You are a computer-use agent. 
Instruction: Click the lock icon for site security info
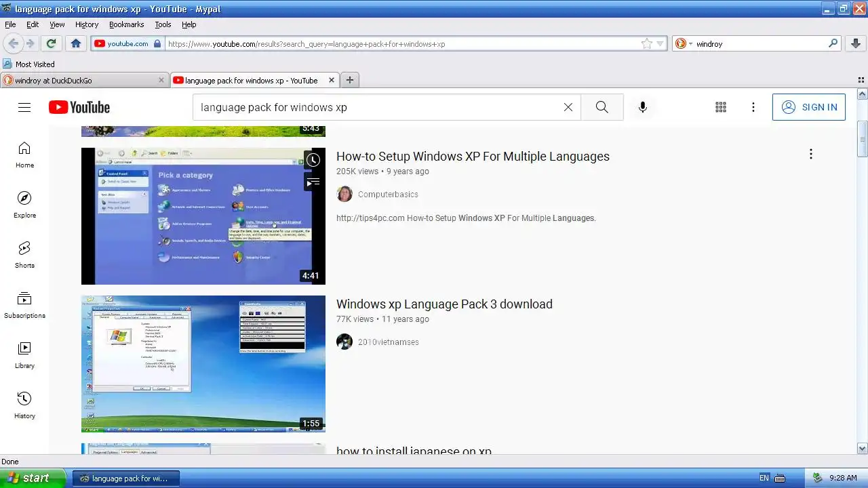point(157,43)
